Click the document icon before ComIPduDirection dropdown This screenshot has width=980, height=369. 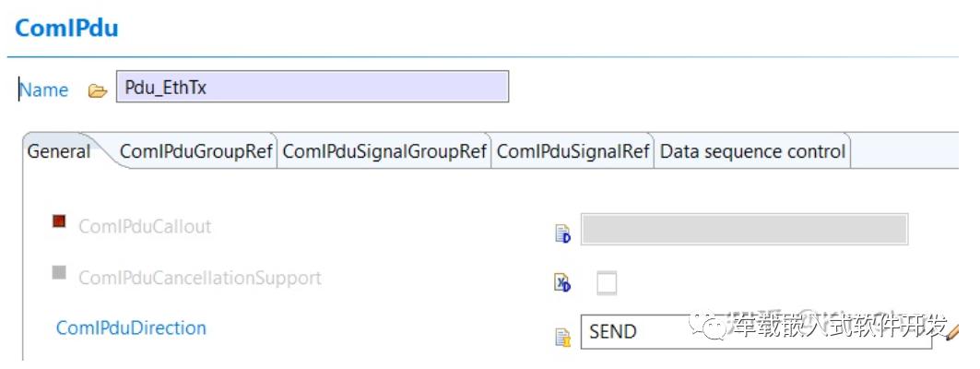click(562, 338)
